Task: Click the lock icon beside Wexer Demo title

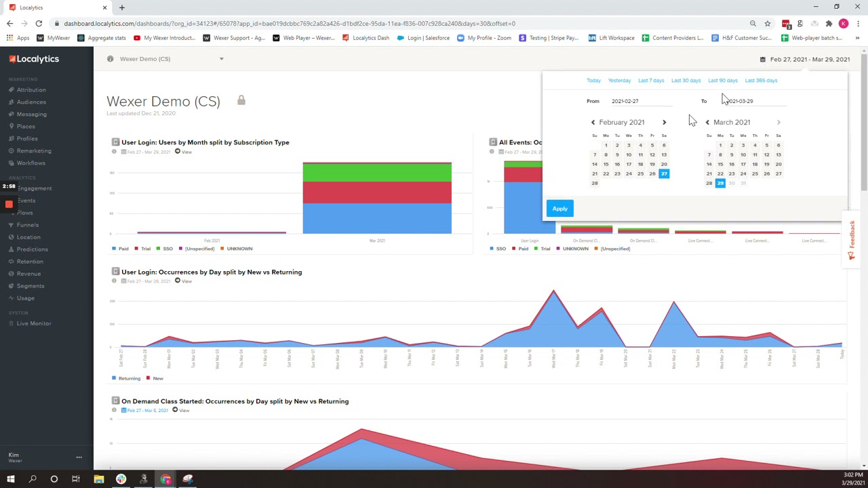Action: pos(241,100)
